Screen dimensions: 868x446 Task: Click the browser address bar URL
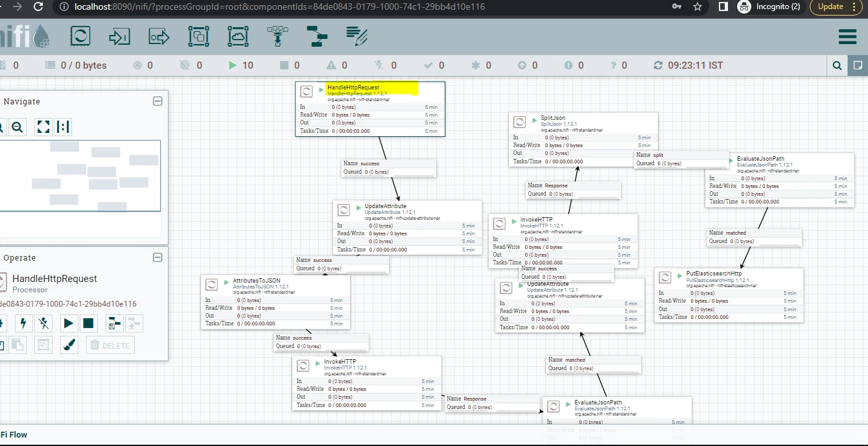(x=278, y=6)
